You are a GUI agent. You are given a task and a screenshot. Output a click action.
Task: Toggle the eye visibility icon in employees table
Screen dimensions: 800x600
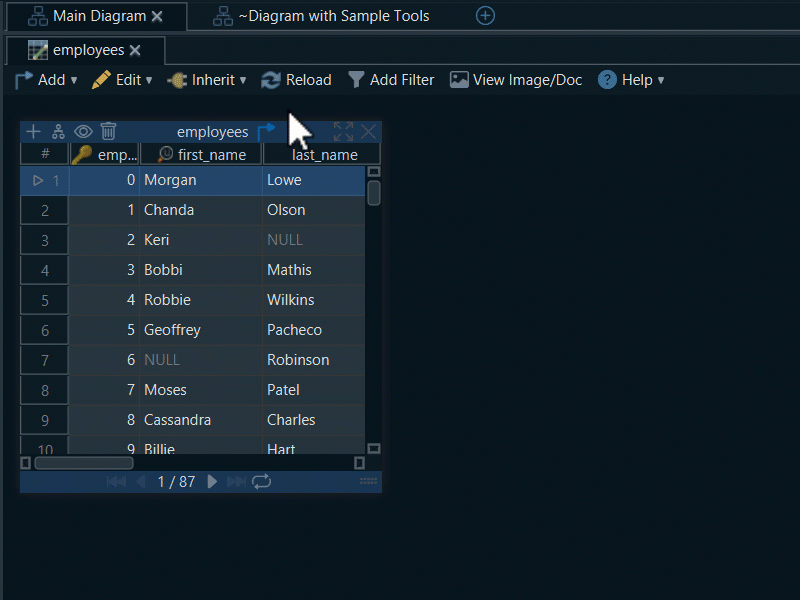[83, 132]
